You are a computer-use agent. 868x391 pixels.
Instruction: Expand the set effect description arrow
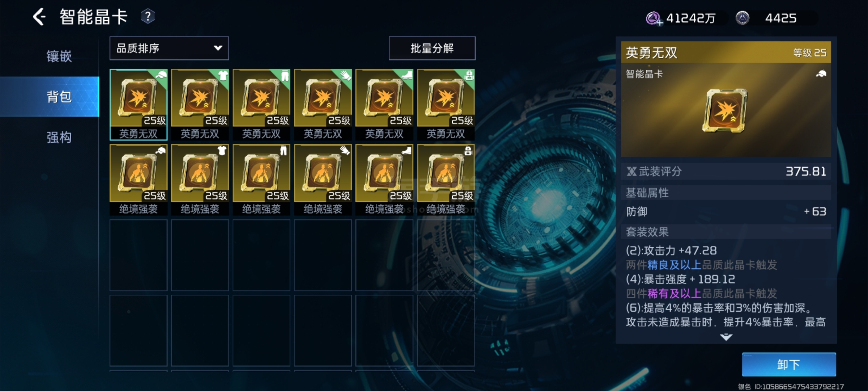[726, 337]
